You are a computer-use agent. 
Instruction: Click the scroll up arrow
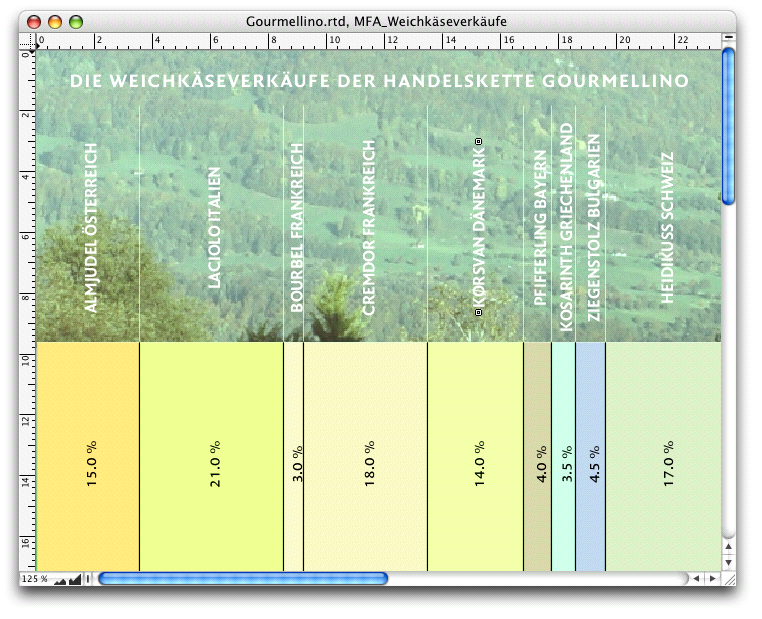[728, 547]
